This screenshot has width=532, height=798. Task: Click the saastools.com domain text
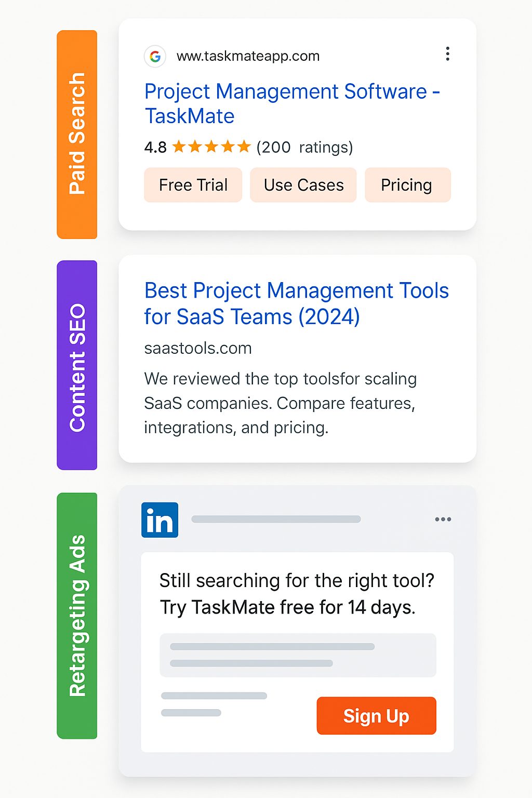[198, 348]
